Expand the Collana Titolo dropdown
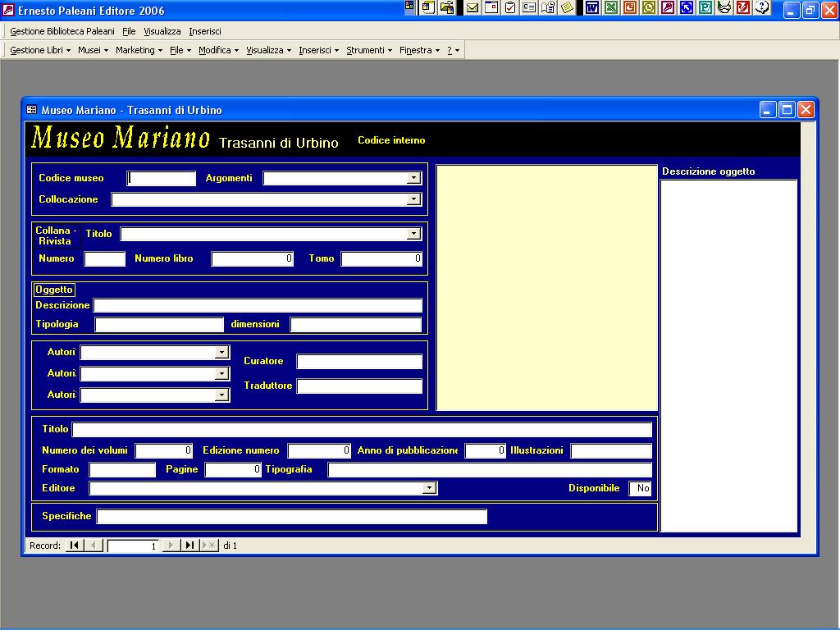The height and width of the screenshot is (630, 840). (413, 234)
